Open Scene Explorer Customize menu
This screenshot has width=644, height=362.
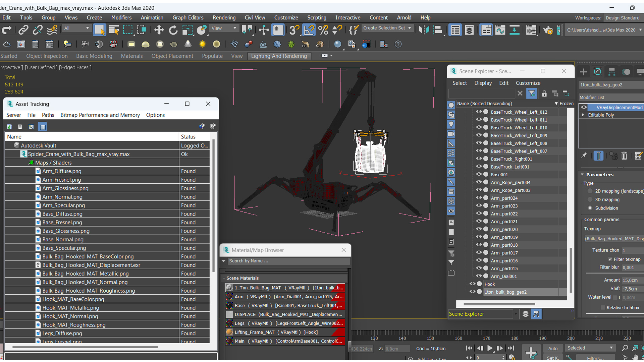coord(528,83)
